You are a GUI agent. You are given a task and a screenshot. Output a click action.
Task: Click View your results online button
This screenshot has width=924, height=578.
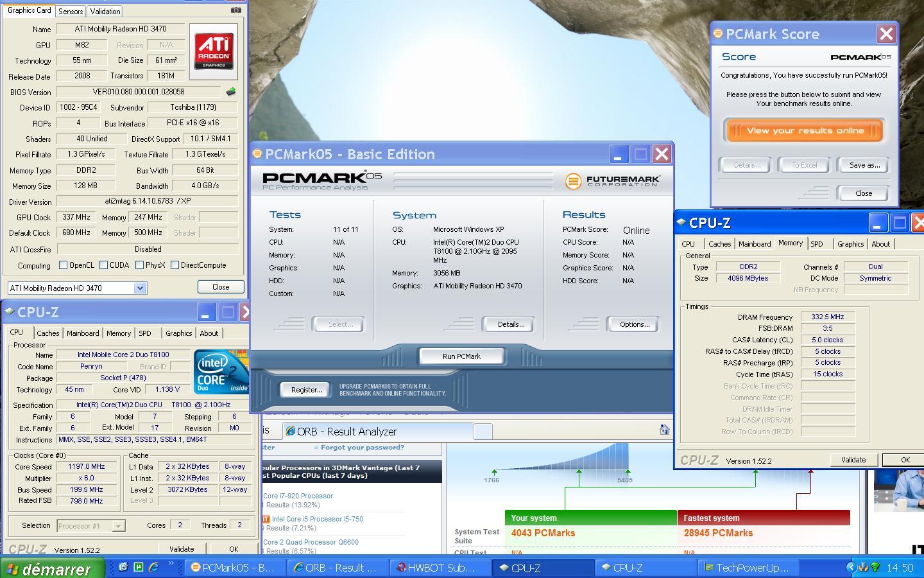(x=805, y=130)
